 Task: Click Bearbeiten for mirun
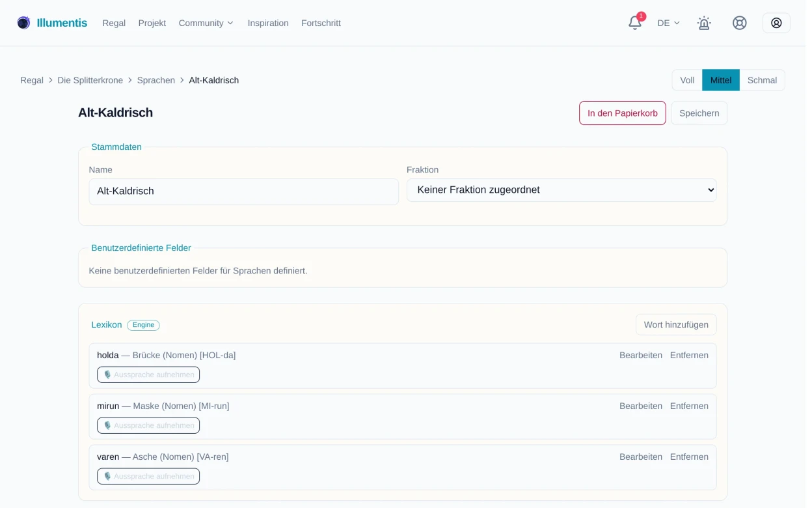coord(641,406)
